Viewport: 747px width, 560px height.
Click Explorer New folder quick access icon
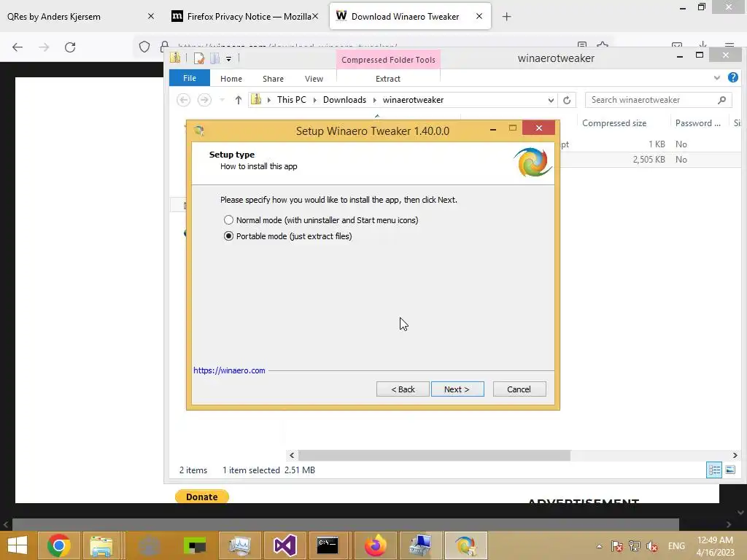pyautogui.click(x=215, y=58)
